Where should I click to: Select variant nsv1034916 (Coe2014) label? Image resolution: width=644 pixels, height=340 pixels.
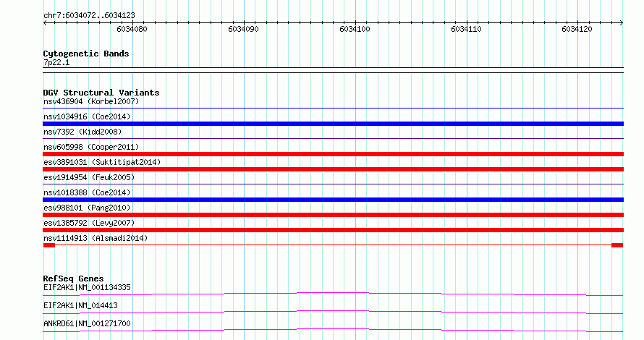coord(87,116)
